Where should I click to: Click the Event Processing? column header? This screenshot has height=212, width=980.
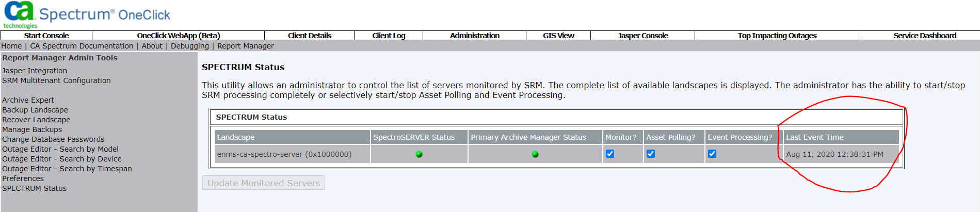click(x=744, y=137)
